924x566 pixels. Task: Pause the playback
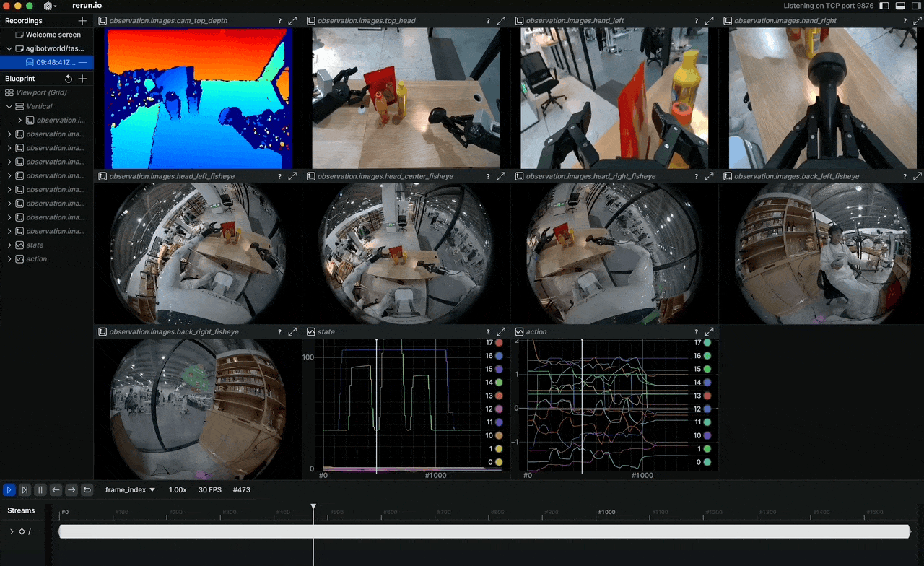[40, 489]
